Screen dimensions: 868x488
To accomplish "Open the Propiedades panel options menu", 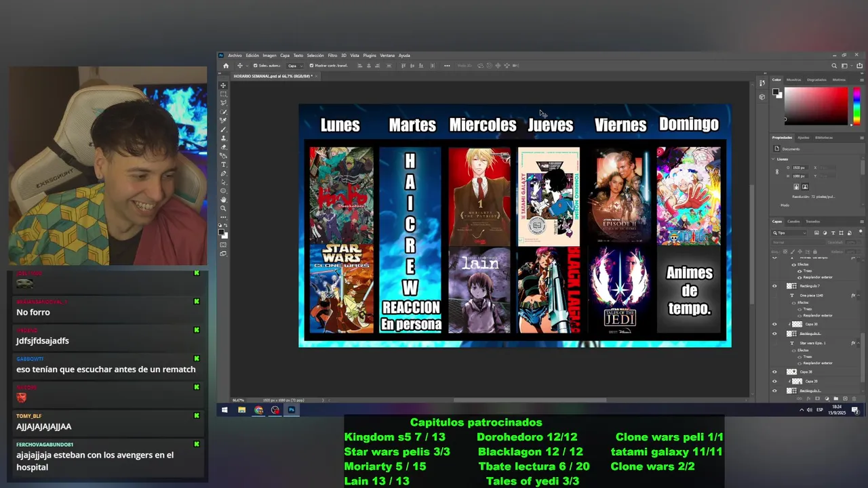I will 862,138.
